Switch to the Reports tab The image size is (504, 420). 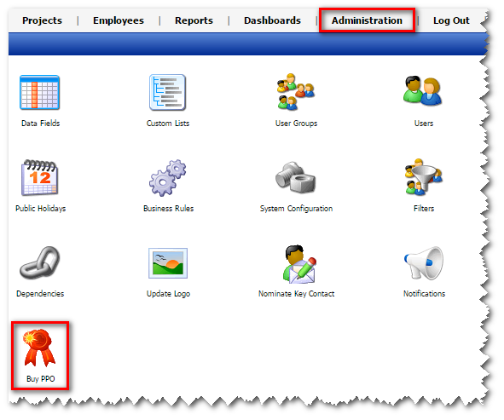tap(194, 20)
